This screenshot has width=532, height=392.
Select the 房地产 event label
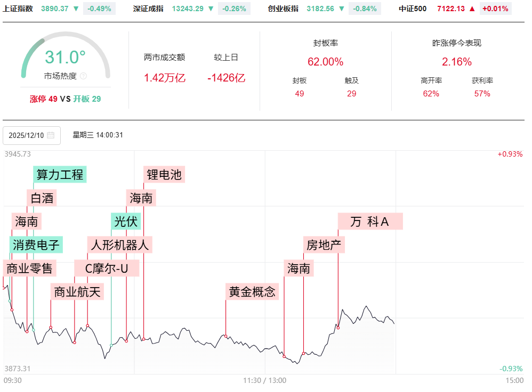point(324,245)
